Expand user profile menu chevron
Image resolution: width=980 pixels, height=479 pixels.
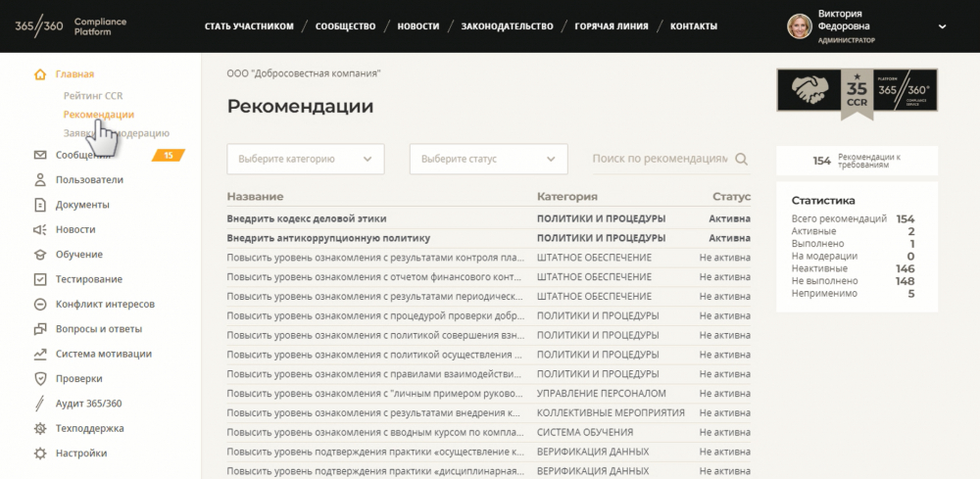pos(942,26)
